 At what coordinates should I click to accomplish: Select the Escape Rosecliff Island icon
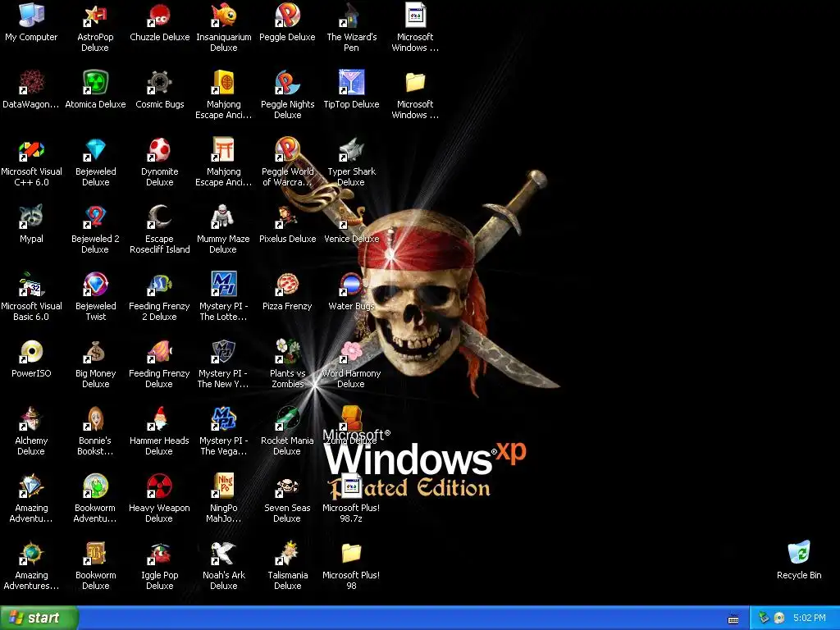pyautogui.click(x=160, y=217)
